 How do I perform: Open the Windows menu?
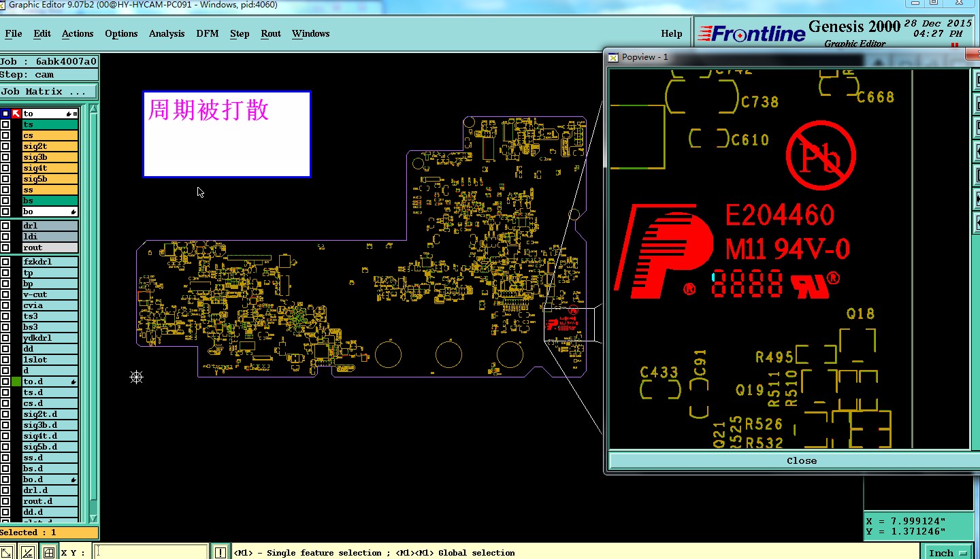pos(311,33)
